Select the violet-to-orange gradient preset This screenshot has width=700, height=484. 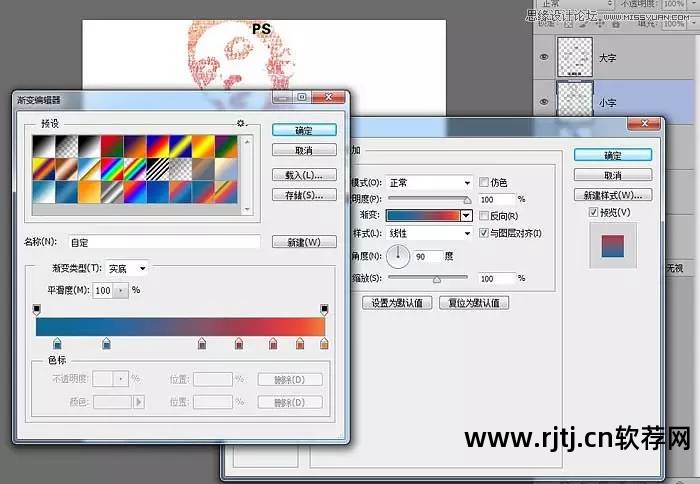click(135, 146)
